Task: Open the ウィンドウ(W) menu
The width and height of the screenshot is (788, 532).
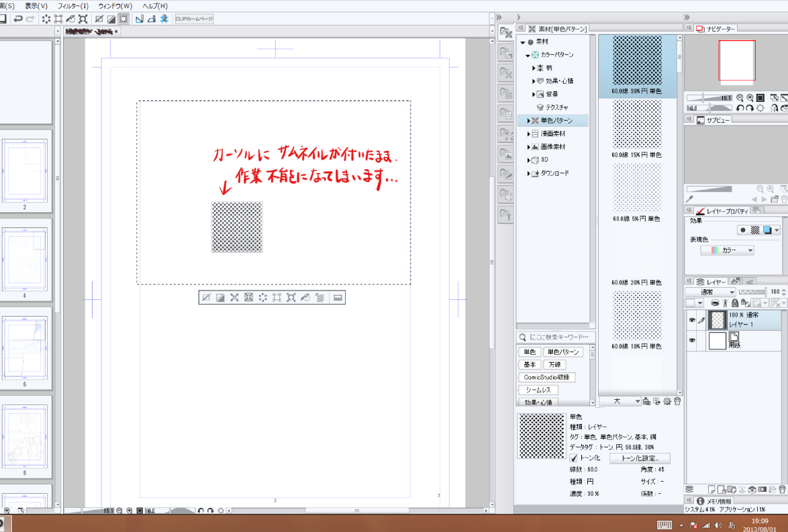Action: [115, 5]
